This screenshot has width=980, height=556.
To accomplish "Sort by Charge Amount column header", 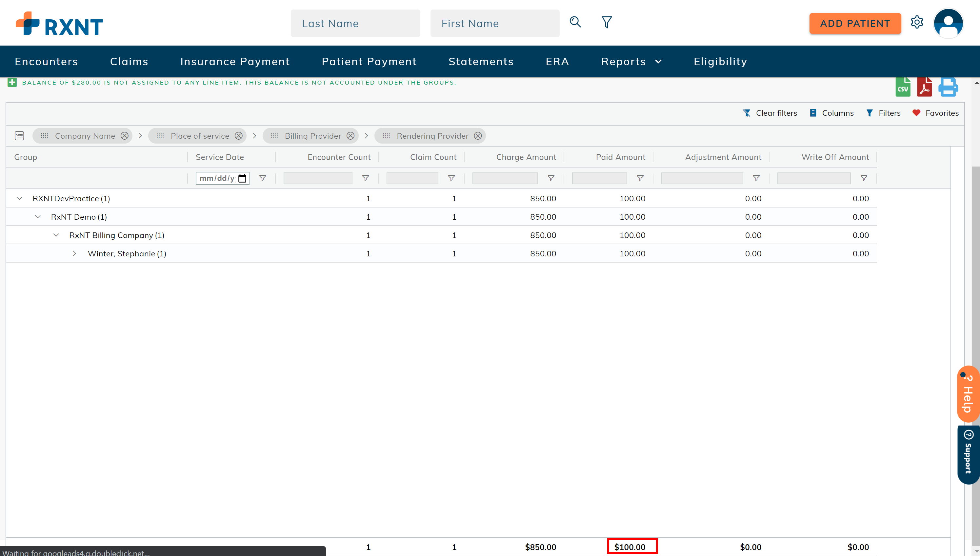I will pos(526,157).
